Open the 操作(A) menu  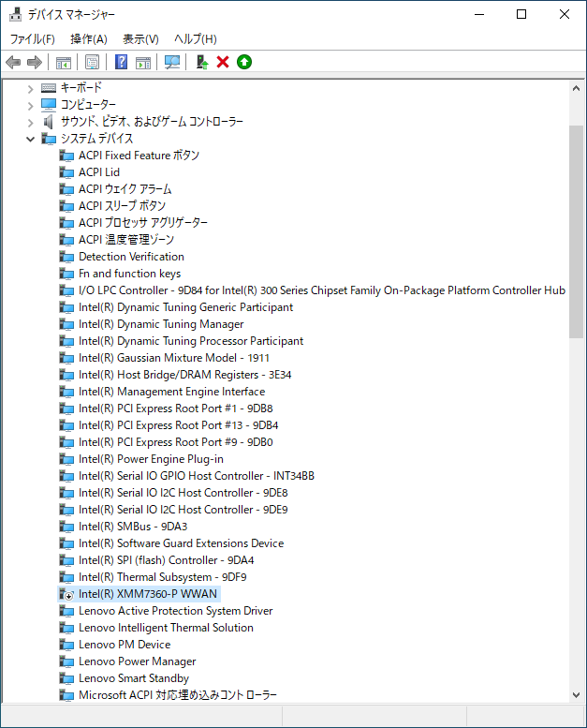tap(89, 39)
